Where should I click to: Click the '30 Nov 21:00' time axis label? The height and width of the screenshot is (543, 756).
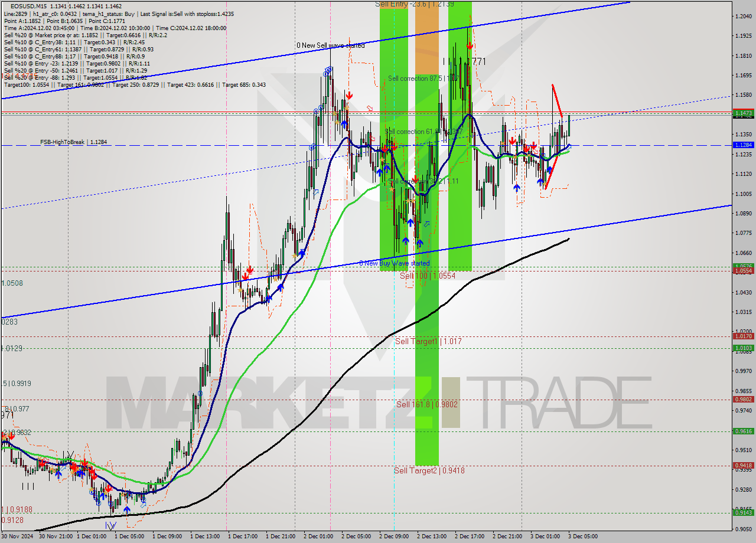pyautogui.click(x=56, y=537)
